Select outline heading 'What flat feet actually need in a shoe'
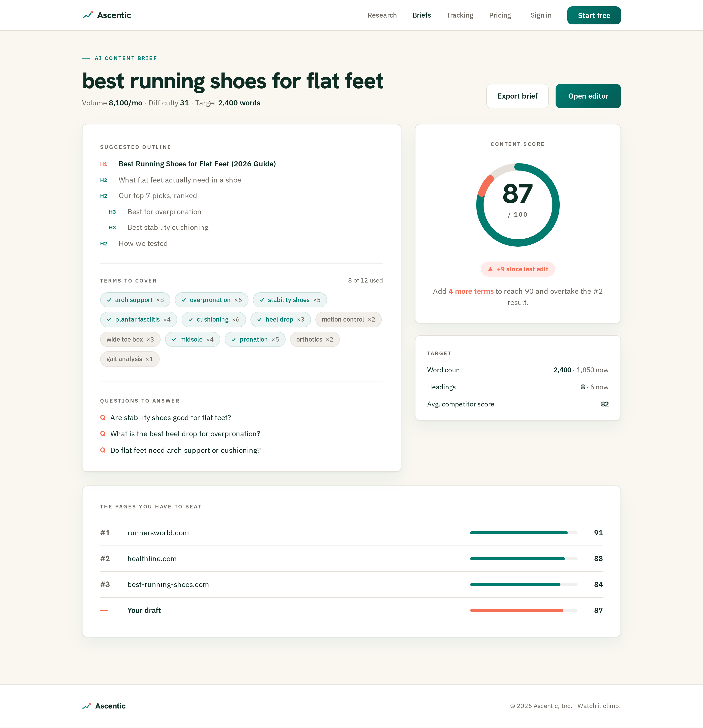This screenshot has width=703, height=728. pos(180,180)
